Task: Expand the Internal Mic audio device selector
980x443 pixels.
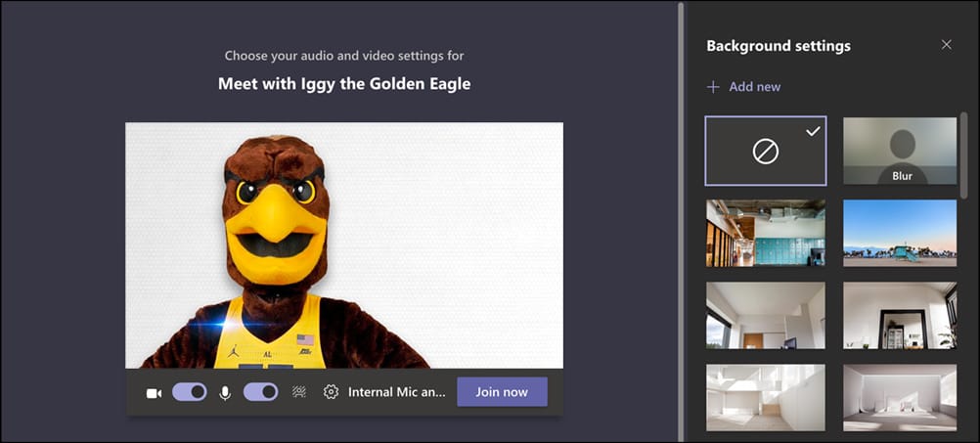Action: click(x=396, y=392)
